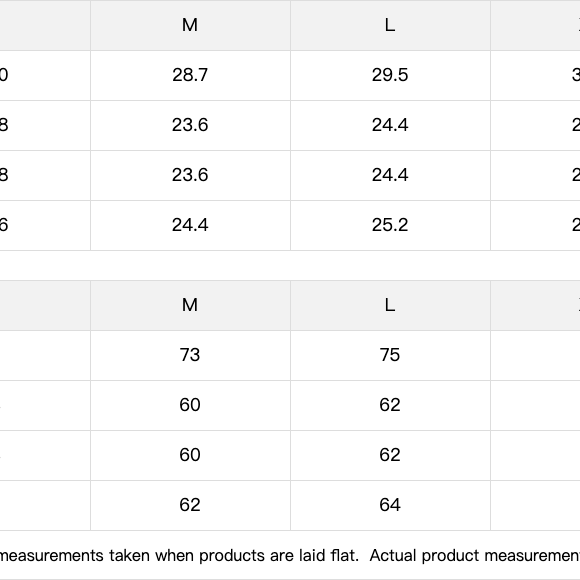Click the second 23.6 cell in the M column
Image resolution: width=580 pixels, height=580 pixels.
pos(190,175)
